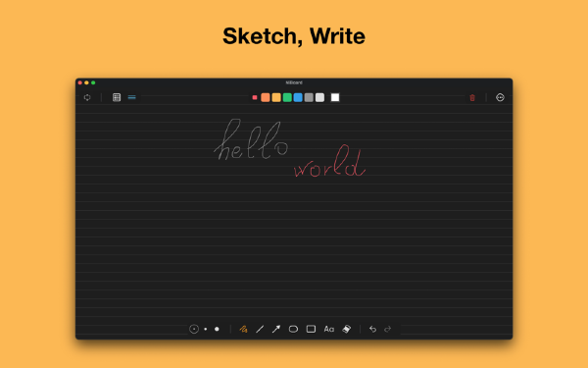Pick the orange color swatch
Image resolution: width=588 pixels, height=368 pixels.
(266, 97)
